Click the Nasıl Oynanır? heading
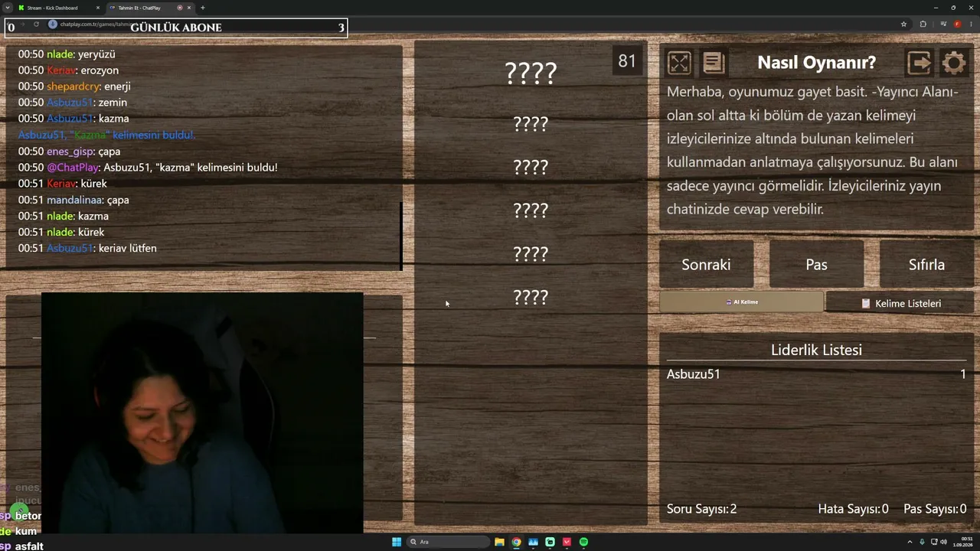This screenshot has width=980, height=551. (x=816, y=63)
